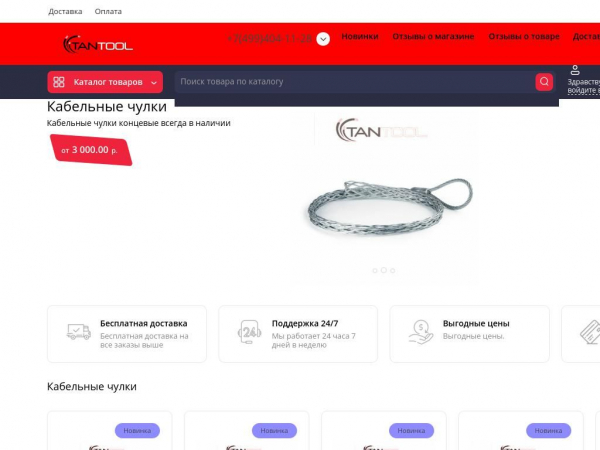Click the TANTOOL logo in red header

(x=98, y=44)
